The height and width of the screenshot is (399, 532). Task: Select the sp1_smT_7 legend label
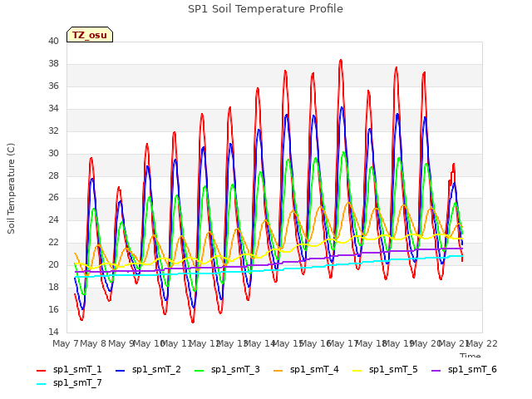tap(77, 382)
